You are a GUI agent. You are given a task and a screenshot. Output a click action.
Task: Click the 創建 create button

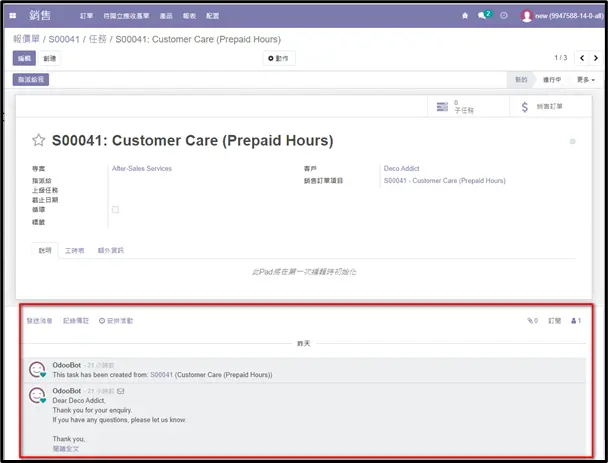(50, 58)
